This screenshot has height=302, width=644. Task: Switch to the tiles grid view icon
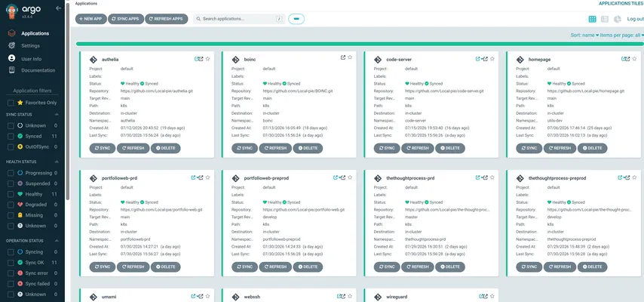(x=592, y=19)
